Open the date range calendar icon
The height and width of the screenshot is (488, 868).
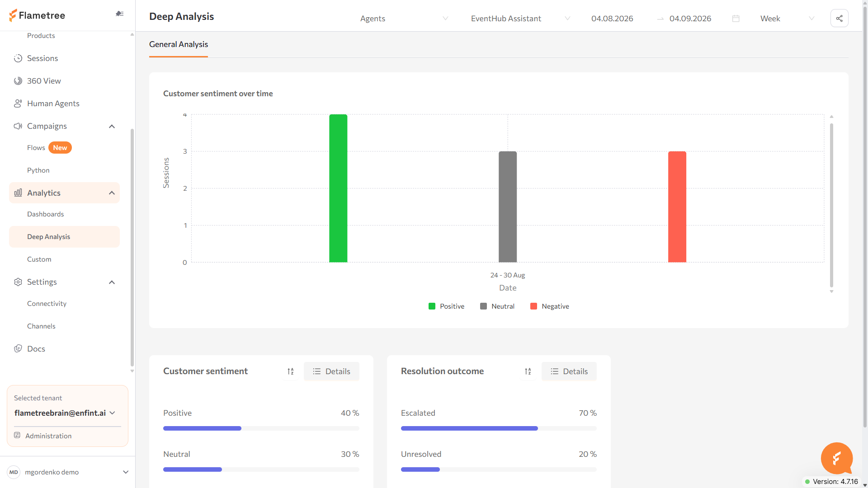[736, 19]
